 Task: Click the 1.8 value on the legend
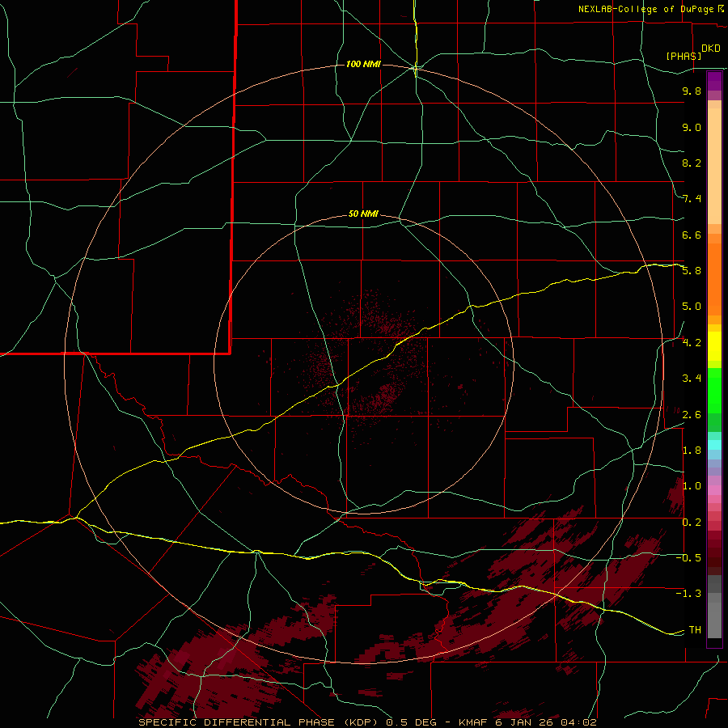point(692,451)
